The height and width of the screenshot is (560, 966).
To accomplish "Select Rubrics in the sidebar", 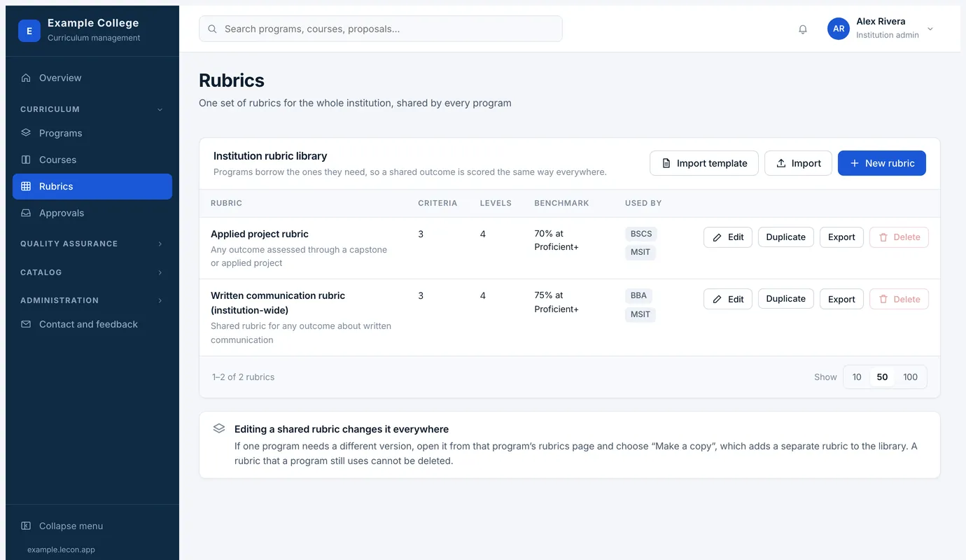I will 92,186.
